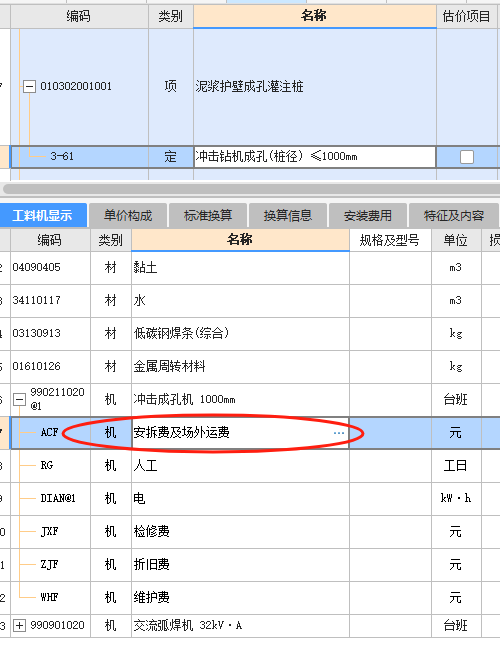This screenshot has width=500, height=645.
Task: Open the ellipsis button in 安拆费及场外运费 cell
Action: 339,433
